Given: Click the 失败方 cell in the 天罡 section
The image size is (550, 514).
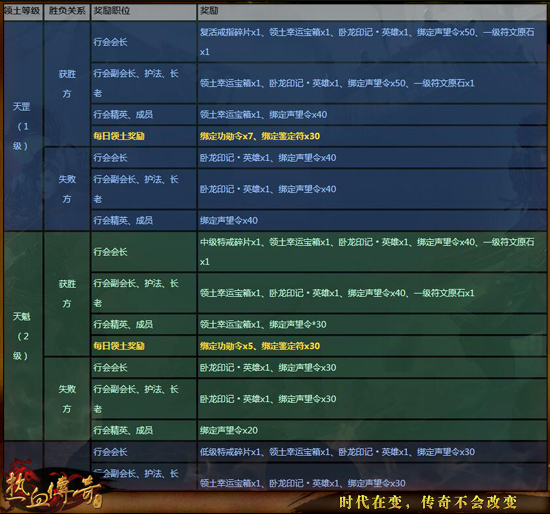Looking at the screenshot, I should [x=67, y=189].
